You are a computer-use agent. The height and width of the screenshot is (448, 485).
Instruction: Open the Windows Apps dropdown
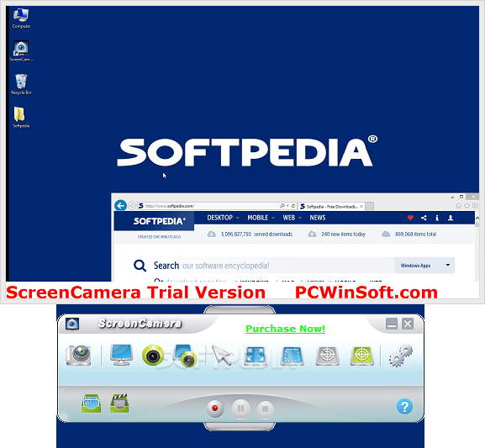(424, 266)
